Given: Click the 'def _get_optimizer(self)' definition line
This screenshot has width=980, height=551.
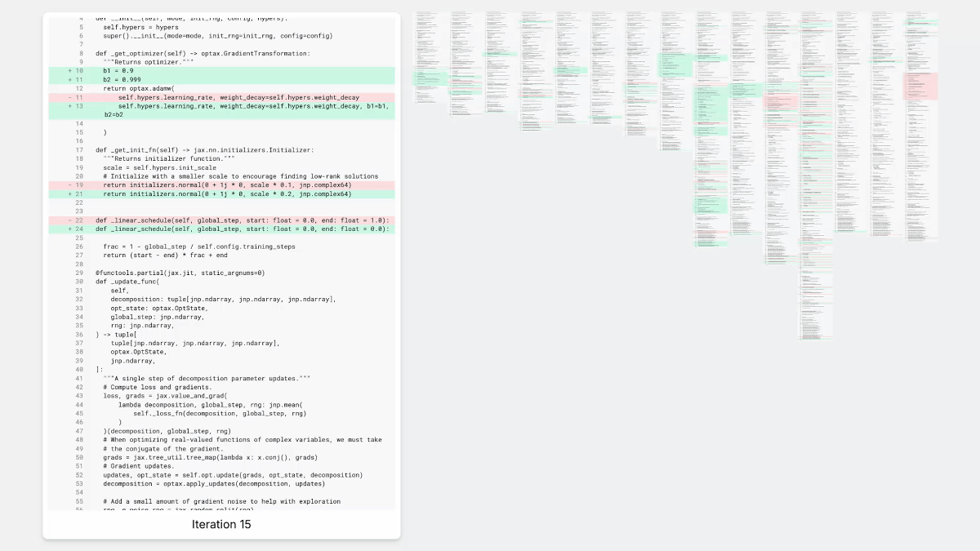Looking at the screenshot, I should [x=203, y=53].
